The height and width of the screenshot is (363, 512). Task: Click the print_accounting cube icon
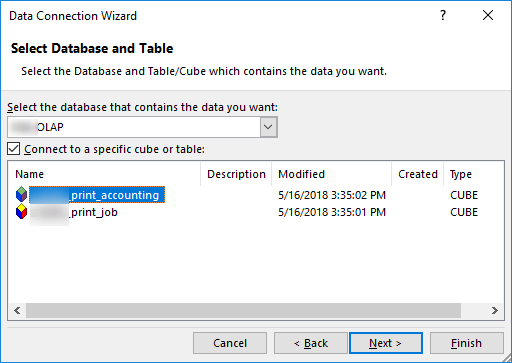click(x=21, y=195)
